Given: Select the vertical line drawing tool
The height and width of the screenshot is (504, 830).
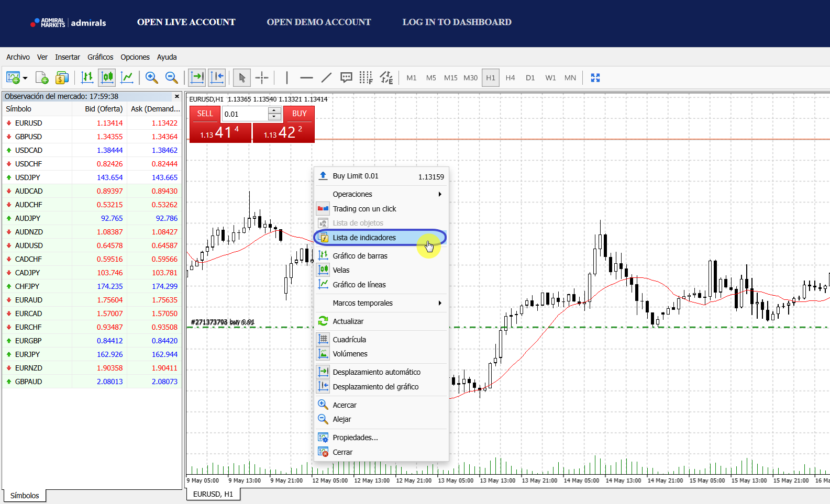Looking at the screenshot, I should coord(287,78).
